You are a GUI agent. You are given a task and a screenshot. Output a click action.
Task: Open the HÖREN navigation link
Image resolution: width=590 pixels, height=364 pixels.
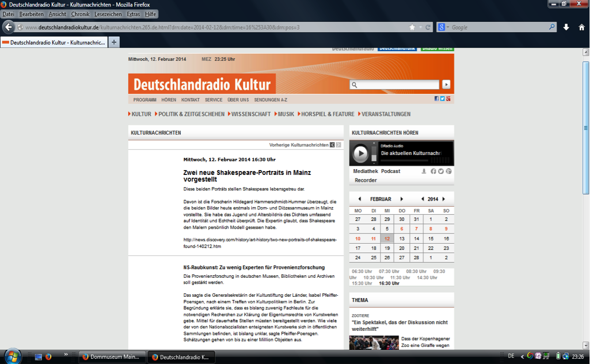[169, 100]
